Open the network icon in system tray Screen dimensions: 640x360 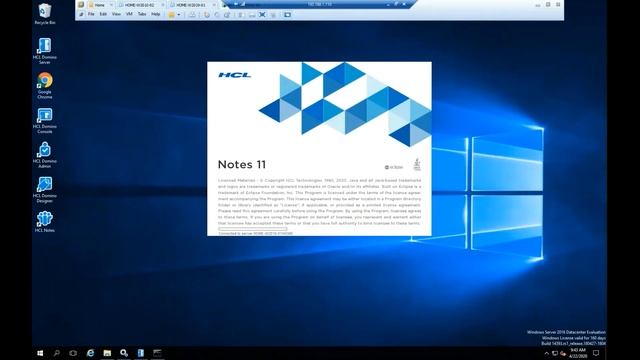tap(555, 353)
